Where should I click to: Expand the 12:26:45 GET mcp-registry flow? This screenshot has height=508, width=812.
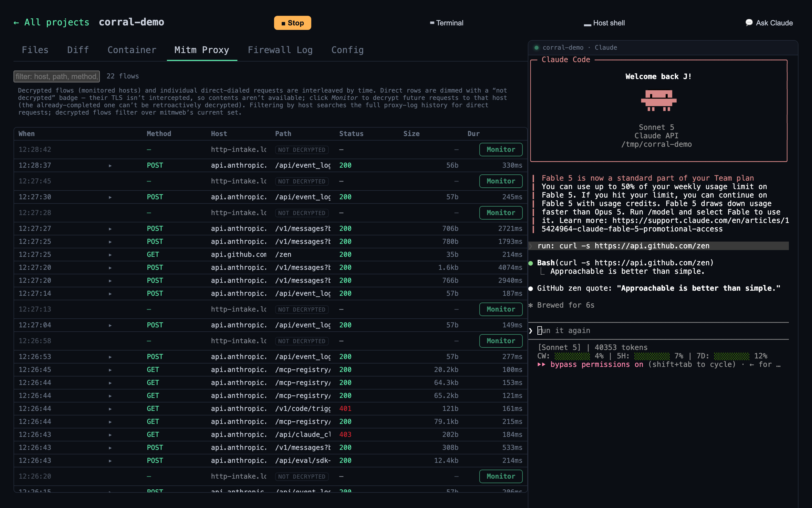110,370
